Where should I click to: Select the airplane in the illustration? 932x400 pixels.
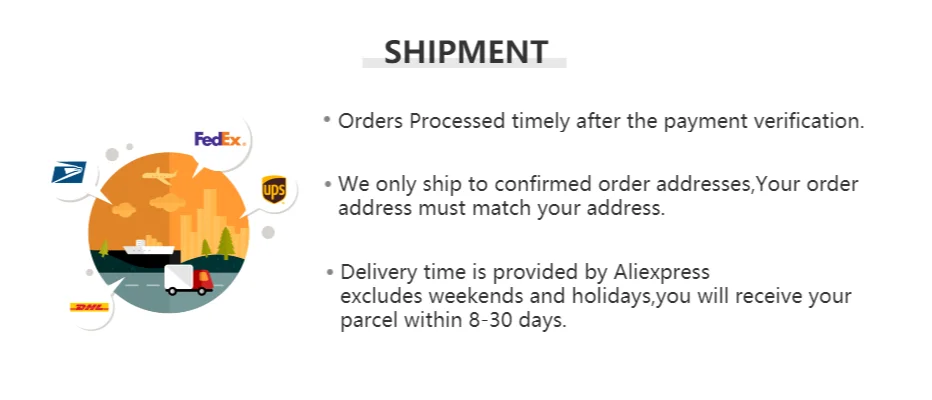[164, 176]
